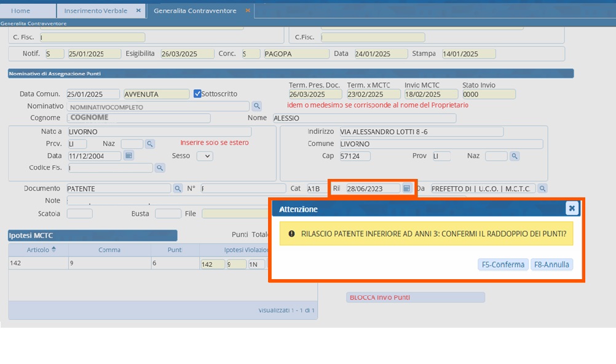Open calendar picker for Ril date 28/06/2023
Image resolution: width=616 pixels, height=364 pixels.
pos(406,188)
